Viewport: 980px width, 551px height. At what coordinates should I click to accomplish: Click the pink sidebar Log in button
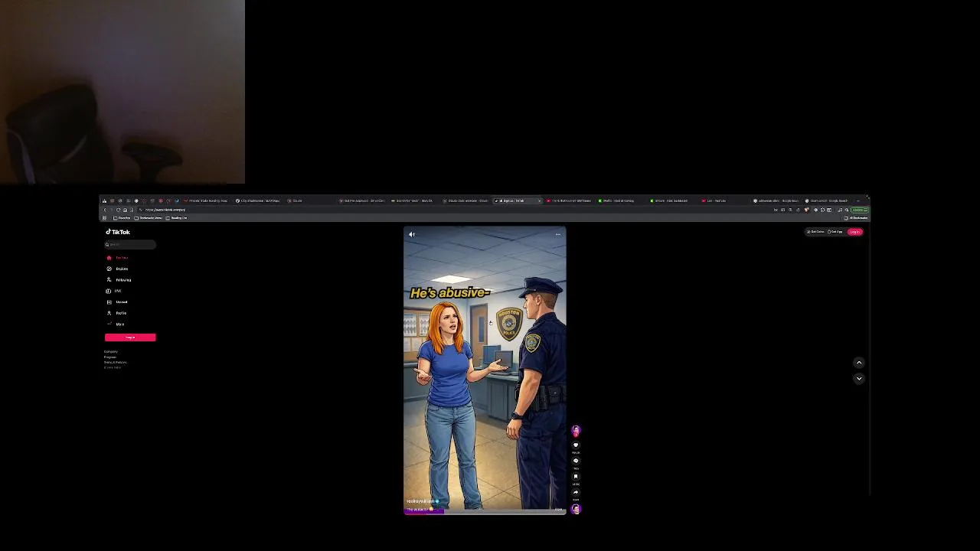130,337
